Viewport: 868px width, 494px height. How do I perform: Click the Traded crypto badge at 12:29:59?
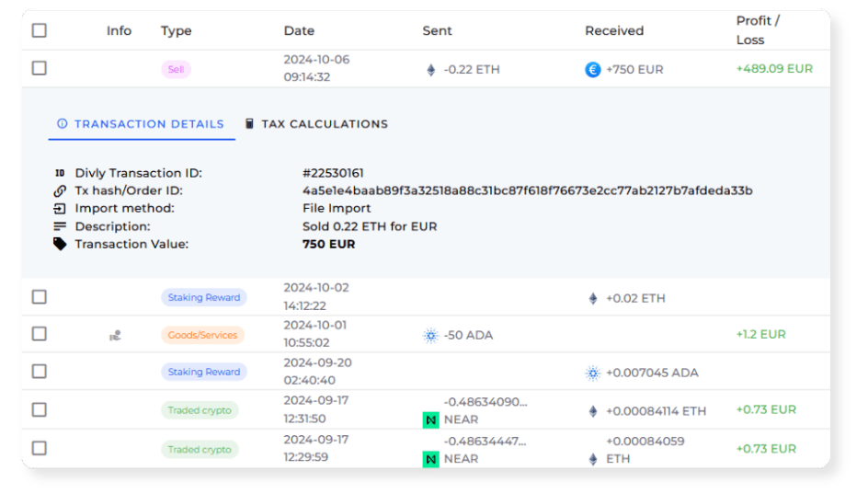pyautogui.click(x=200, y=450)
